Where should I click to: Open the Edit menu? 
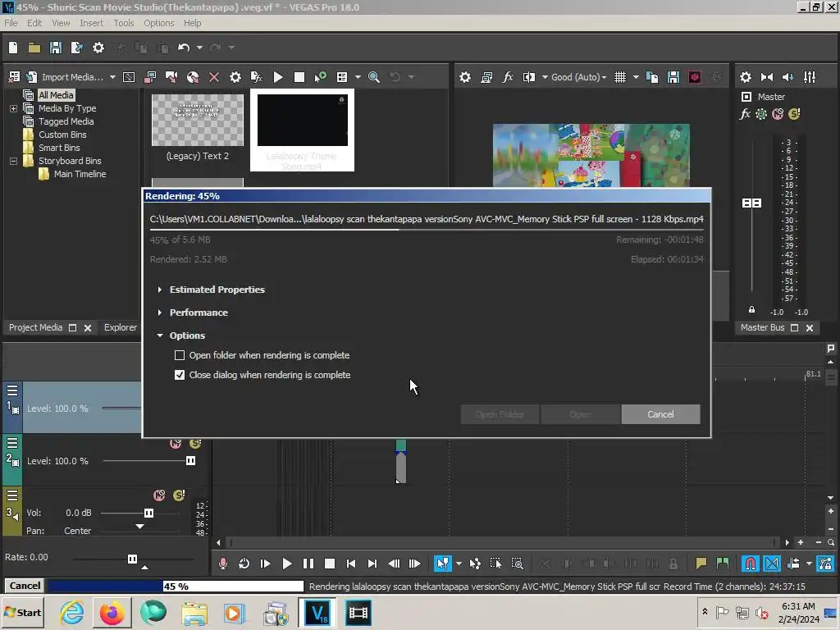coord(34,23)
